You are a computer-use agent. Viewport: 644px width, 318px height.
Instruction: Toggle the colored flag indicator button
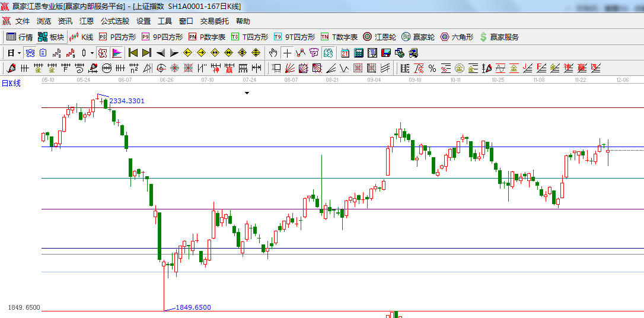coord(116,53)
